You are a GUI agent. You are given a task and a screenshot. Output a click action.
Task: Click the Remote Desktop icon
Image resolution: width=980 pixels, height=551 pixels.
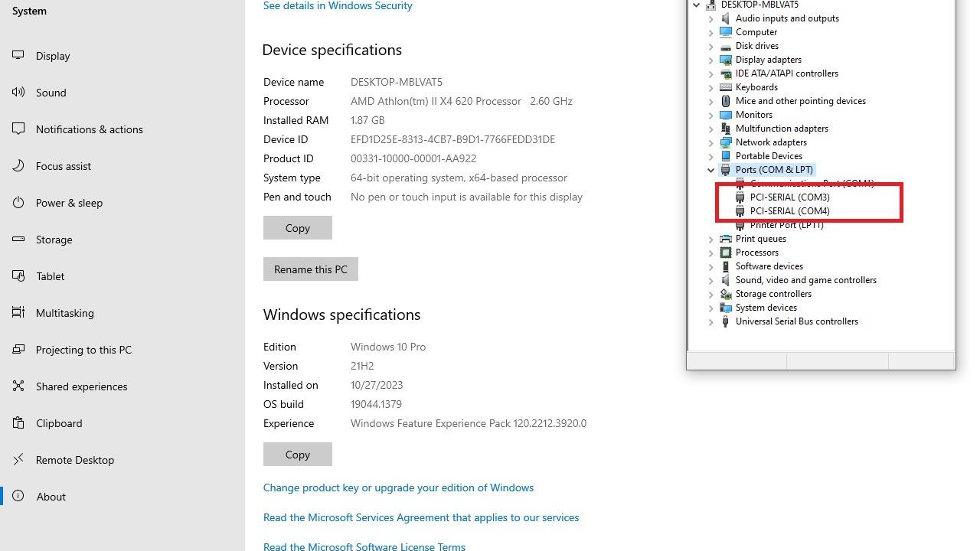point(18,460)
